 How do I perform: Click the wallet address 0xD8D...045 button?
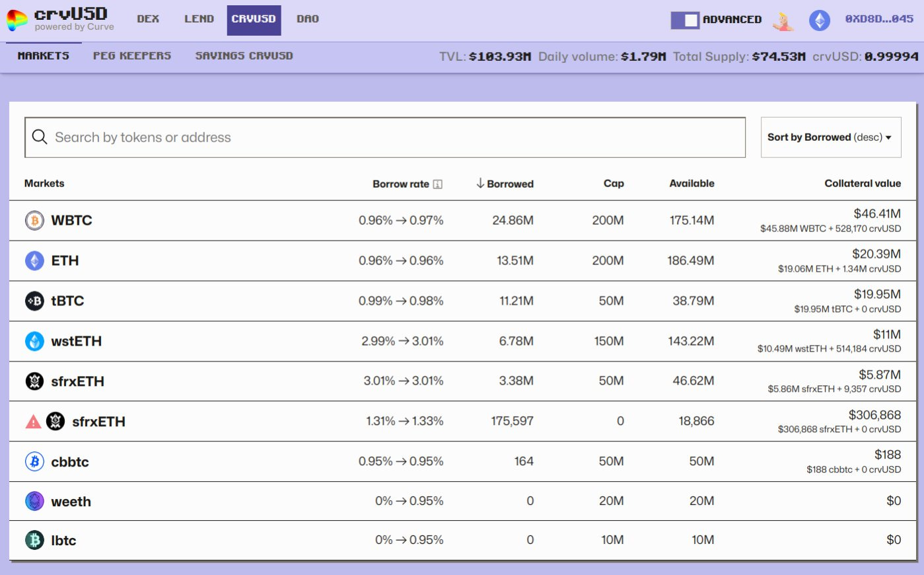(879, 19)
